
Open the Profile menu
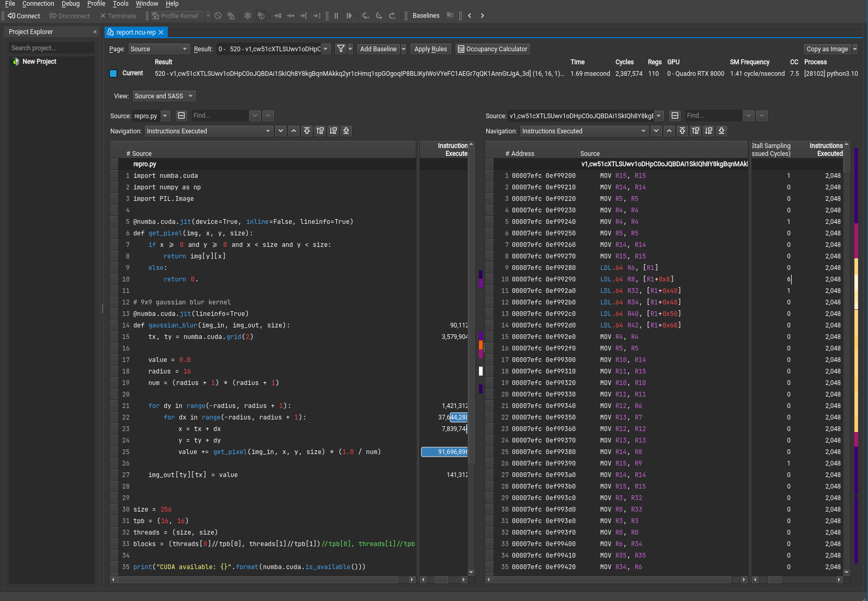click(x=96, y=4)
